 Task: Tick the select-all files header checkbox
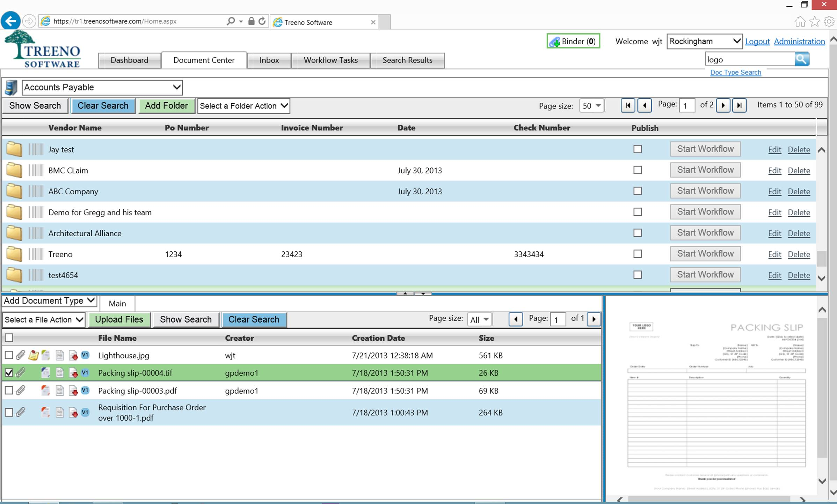click(x=9, y=338)
